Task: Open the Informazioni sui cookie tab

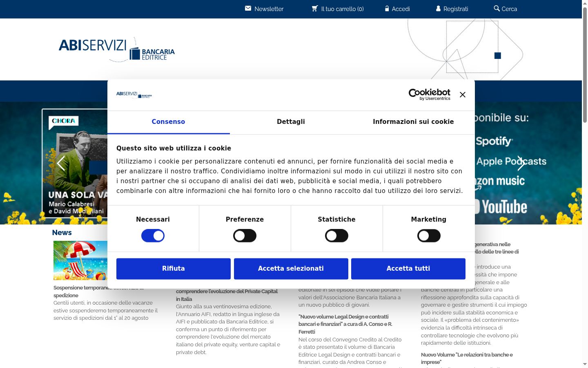Action: point(413,122)
